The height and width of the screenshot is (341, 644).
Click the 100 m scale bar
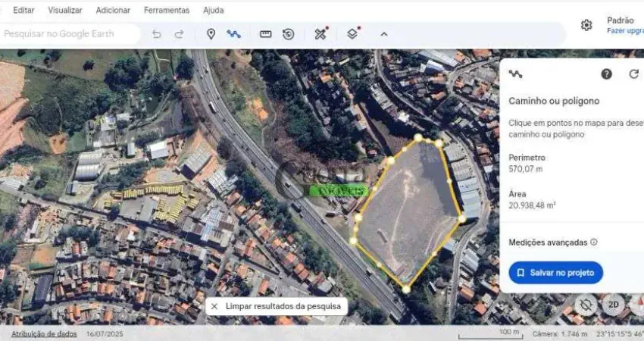[x=491, y=333]
